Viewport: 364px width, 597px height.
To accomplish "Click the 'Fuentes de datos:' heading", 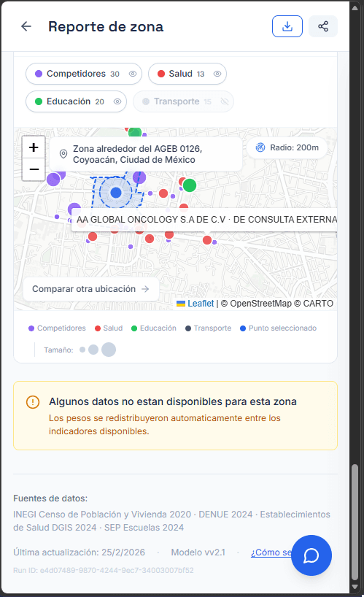I will [x=50, y=498].
